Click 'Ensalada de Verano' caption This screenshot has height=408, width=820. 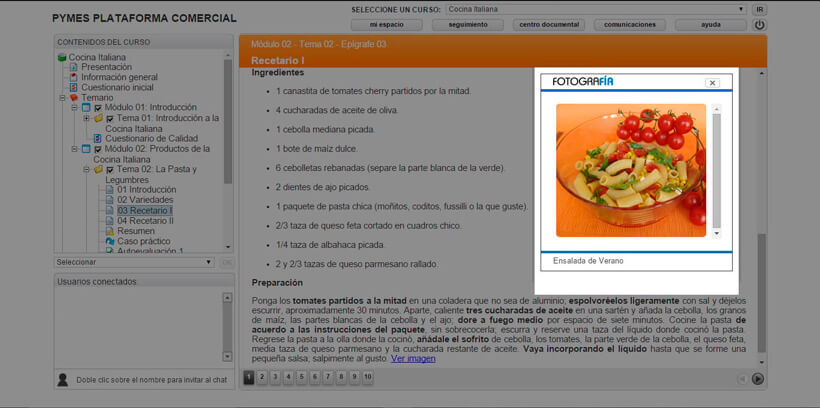click(x=588, y=260)
